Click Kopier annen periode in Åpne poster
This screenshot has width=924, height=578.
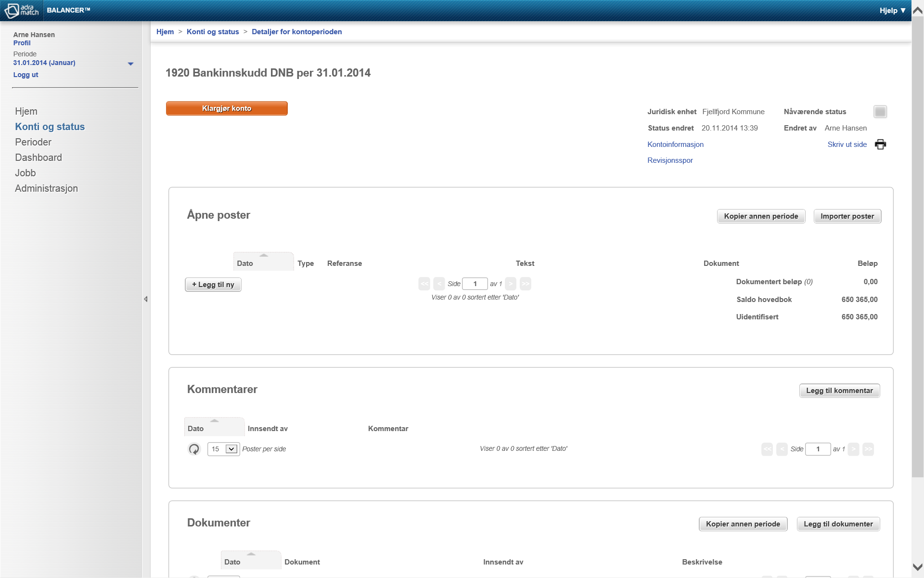[761, 216]
